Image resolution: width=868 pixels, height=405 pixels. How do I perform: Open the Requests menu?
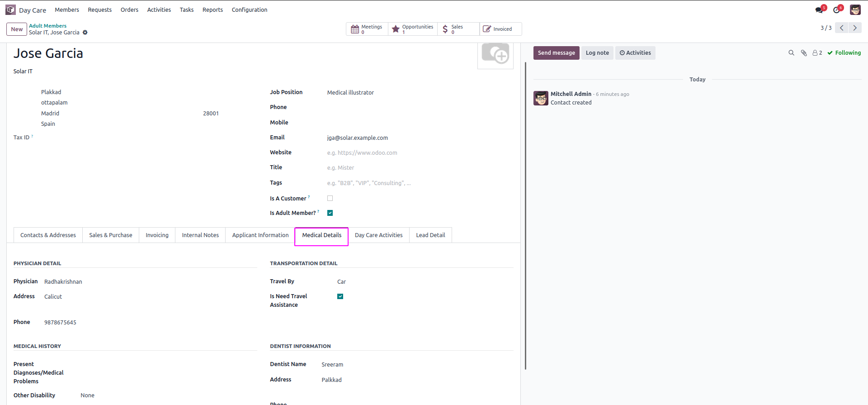coord(100,10)
